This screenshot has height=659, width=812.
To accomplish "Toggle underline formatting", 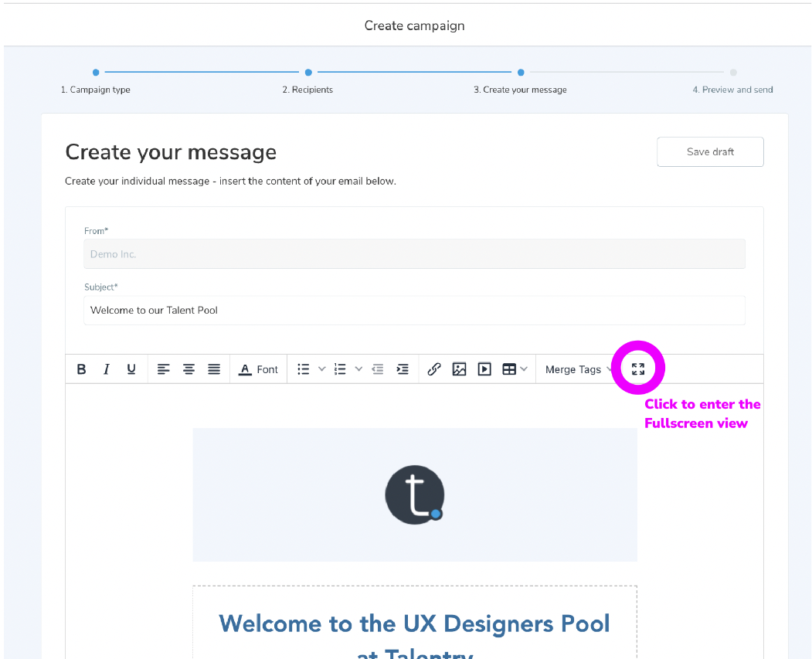I will [x=131, y=369].
